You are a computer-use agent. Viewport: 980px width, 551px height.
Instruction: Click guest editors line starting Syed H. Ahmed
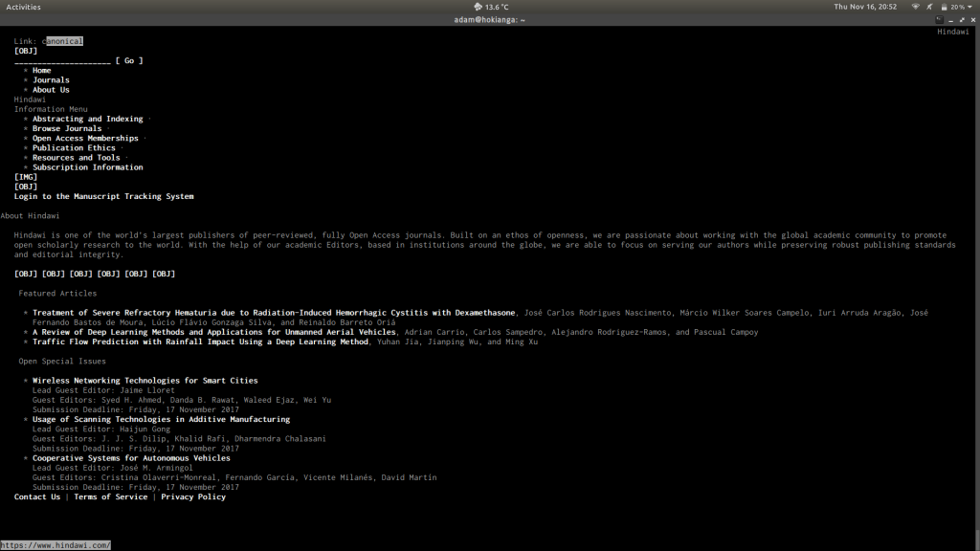[x=182, y=400]
